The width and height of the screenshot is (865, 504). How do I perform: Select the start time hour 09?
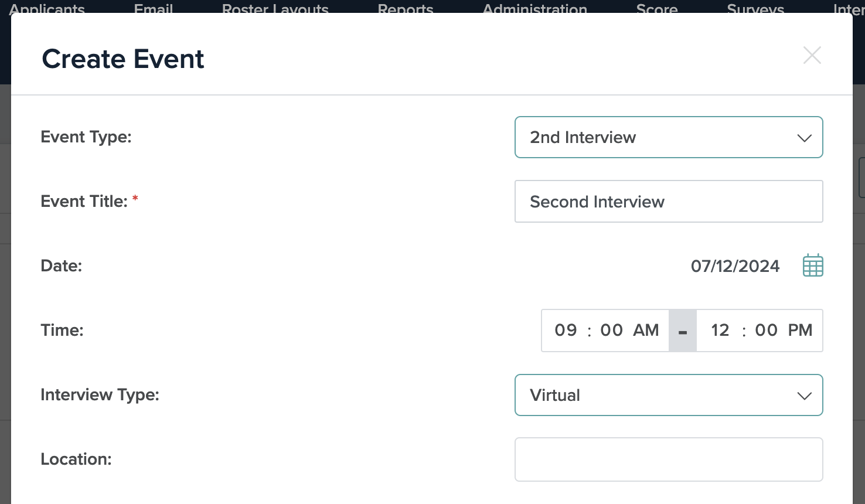click(566, 331)
